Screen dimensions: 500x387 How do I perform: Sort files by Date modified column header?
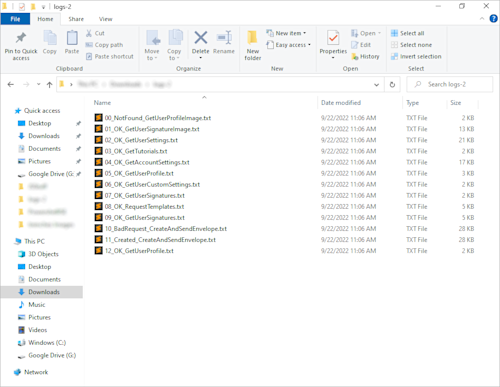click(341, 103)
